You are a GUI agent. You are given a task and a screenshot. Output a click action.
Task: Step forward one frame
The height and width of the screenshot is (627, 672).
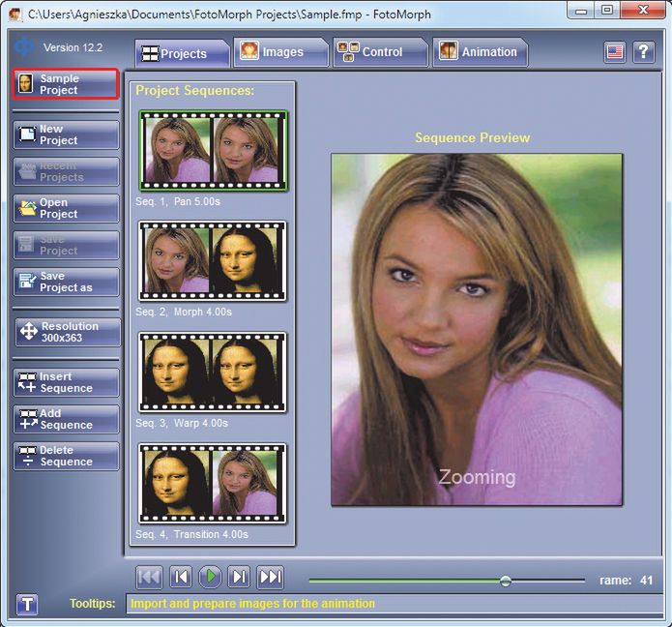pyautogui.click(x=239, y=578)
